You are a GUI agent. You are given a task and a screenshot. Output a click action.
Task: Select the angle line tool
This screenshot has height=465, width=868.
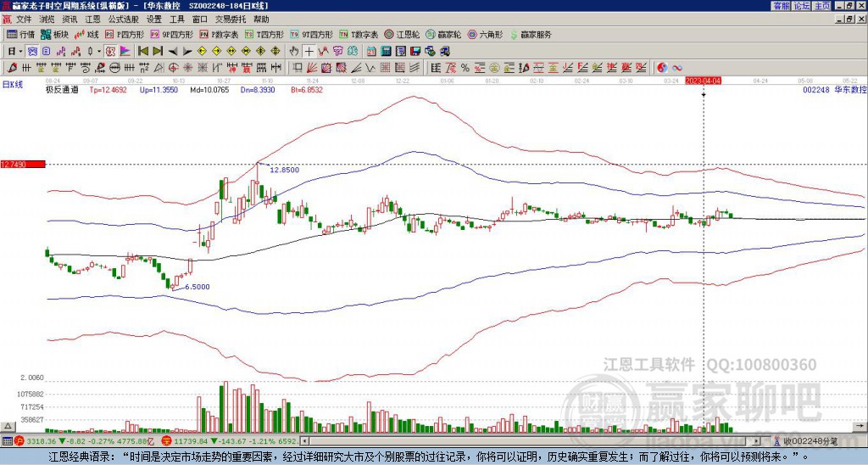coord(356,68)
